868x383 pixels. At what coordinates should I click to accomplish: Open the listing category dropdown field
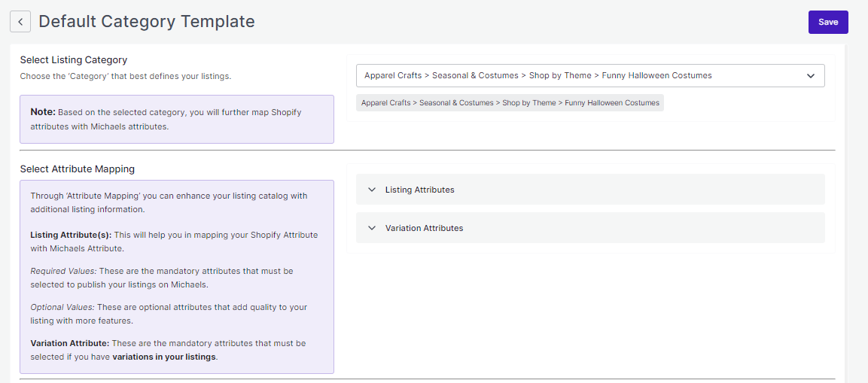[580, 75]
